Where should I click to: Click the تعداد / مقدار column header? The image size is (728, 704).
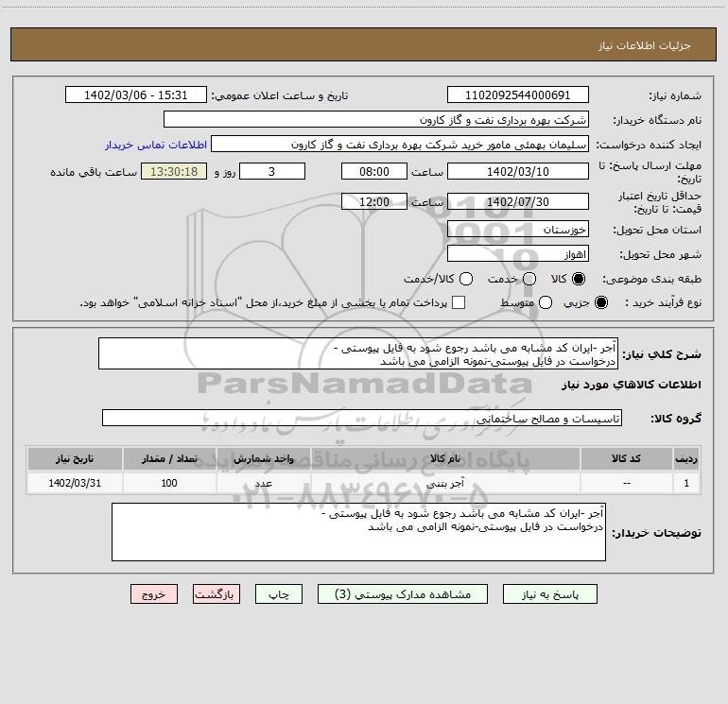click(169, 459)
